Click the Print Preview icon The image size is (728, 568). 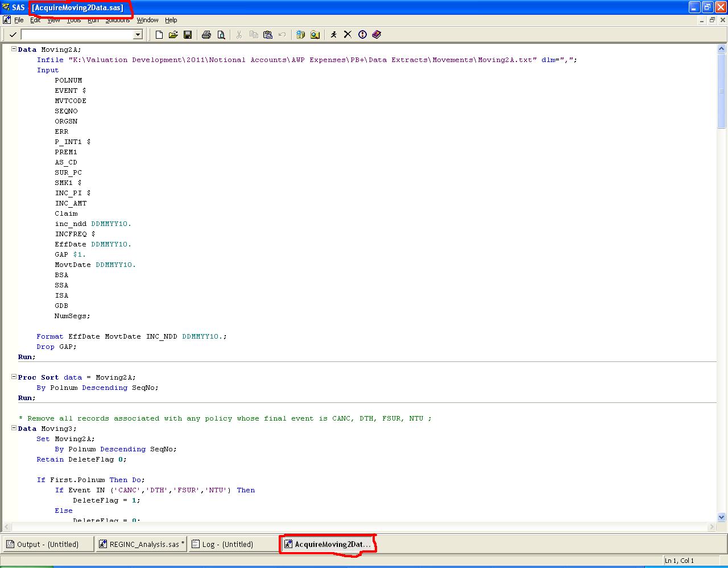pyautogui.click(x=221, y=35)
